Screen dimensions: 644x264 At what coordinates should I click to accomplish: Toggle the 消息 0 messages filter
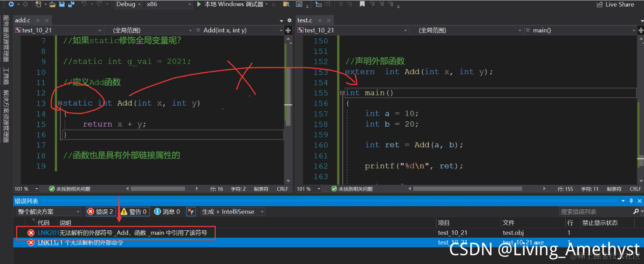(x=168, y=211)
